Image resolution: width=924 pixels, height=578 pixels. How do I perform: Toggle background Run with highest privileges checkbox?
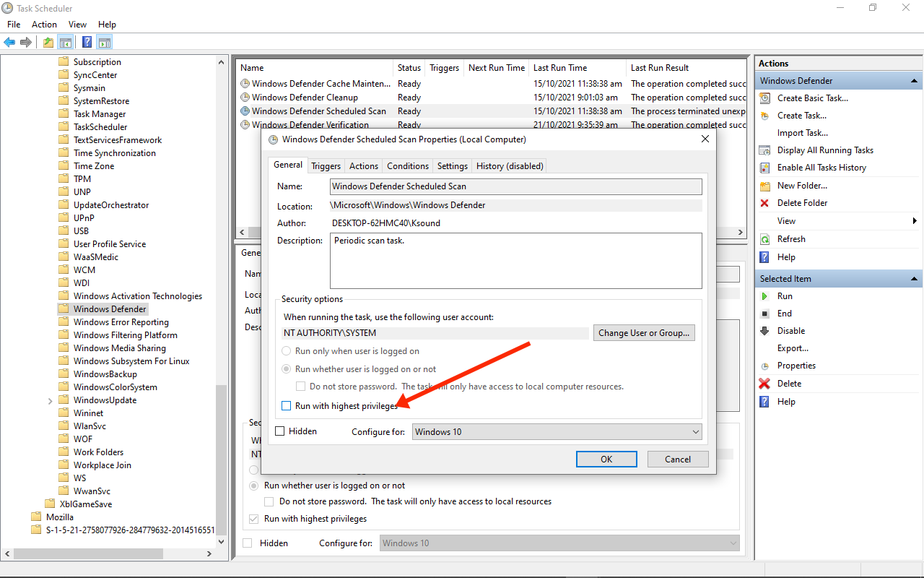point(253,519)
